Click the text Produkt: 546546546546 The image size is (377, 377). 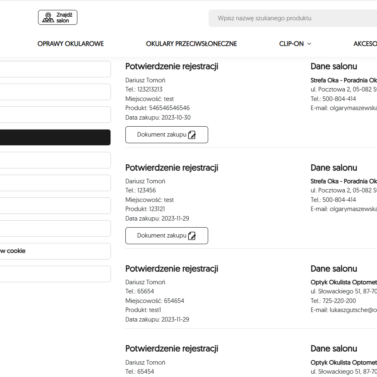click(157, 108)
